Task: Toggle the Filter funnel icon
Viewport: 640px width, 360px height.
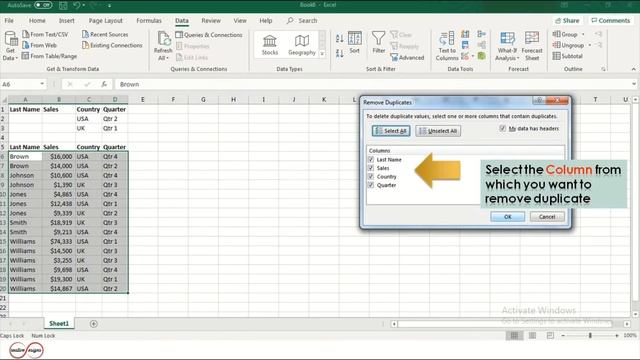Action: tap(378, 38)
